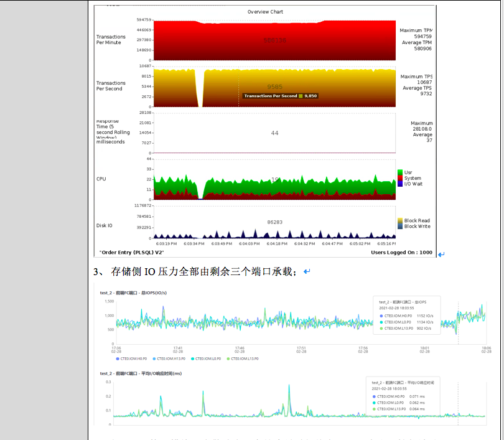Click the Block Read legend swatch
504x440 pixels.
pyautogui.click(x=400, y=220)
